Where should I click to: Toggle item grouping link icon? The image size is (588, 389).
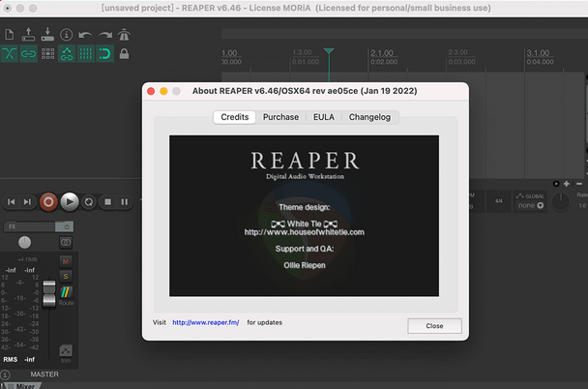[28, 53]
